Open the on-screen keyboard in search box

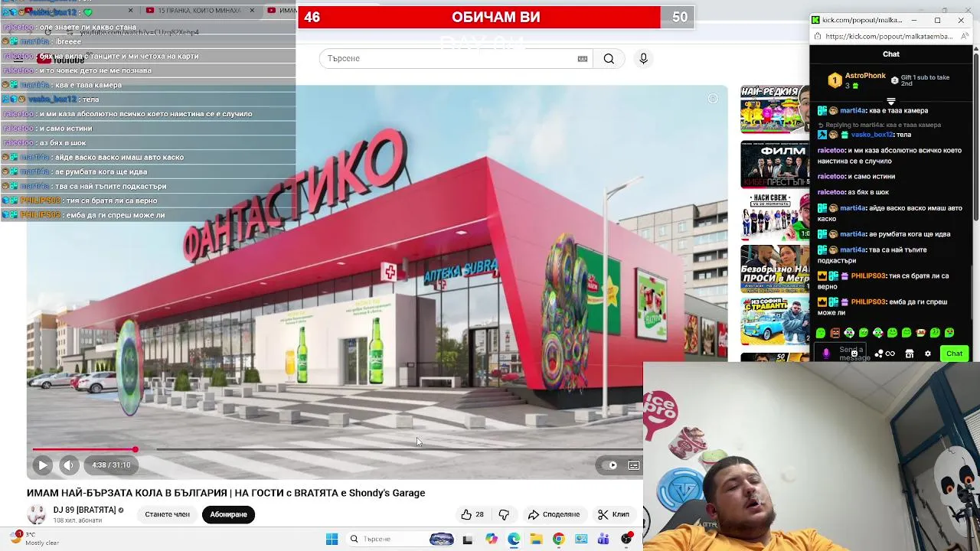(583, 58)
